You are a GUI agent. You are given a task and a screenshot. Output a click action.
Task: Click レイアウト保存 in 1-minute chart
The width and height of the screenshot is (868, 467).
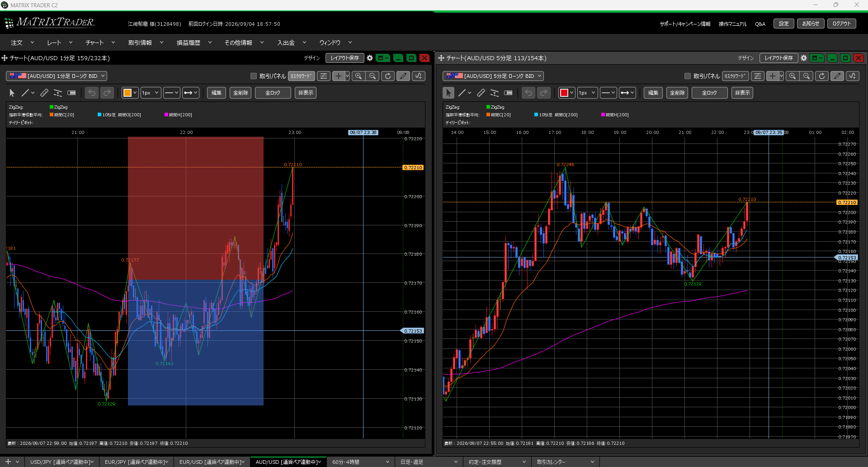tap(345, 58)
